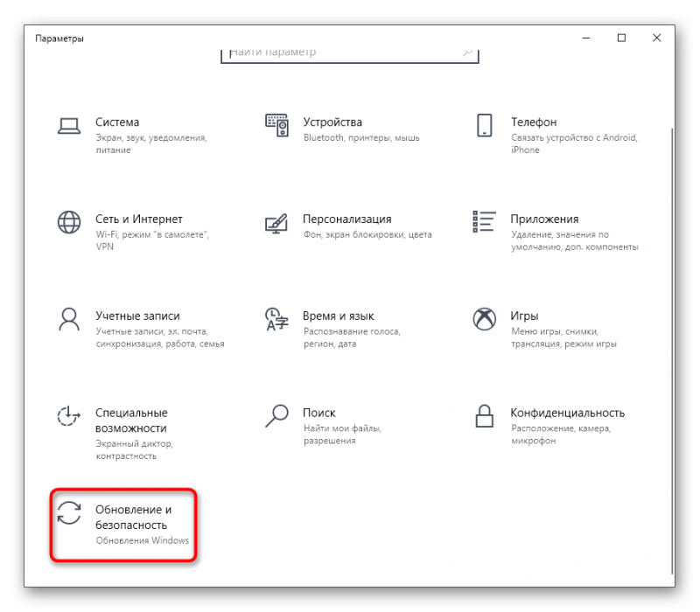Open the Приложения list icon
Viewport: 700px width, 612px height.
tap(485, 222)
